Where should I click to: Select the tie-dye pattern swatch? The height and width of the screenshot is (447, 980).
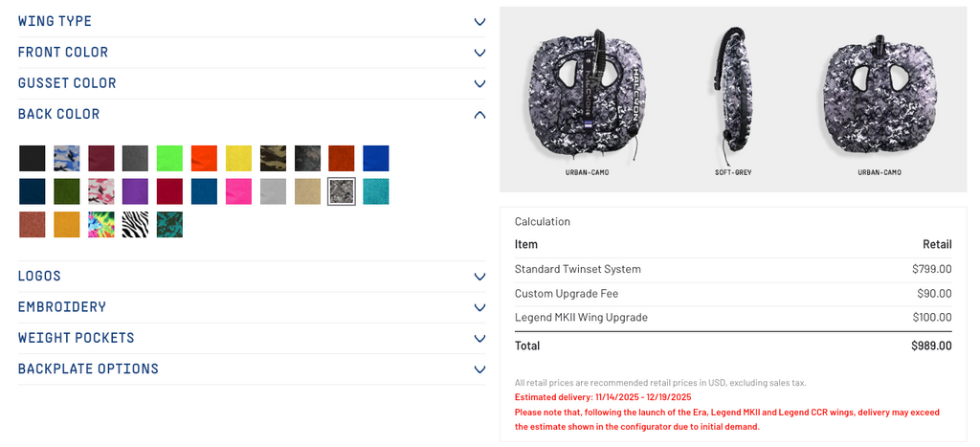tap(101, 225)
